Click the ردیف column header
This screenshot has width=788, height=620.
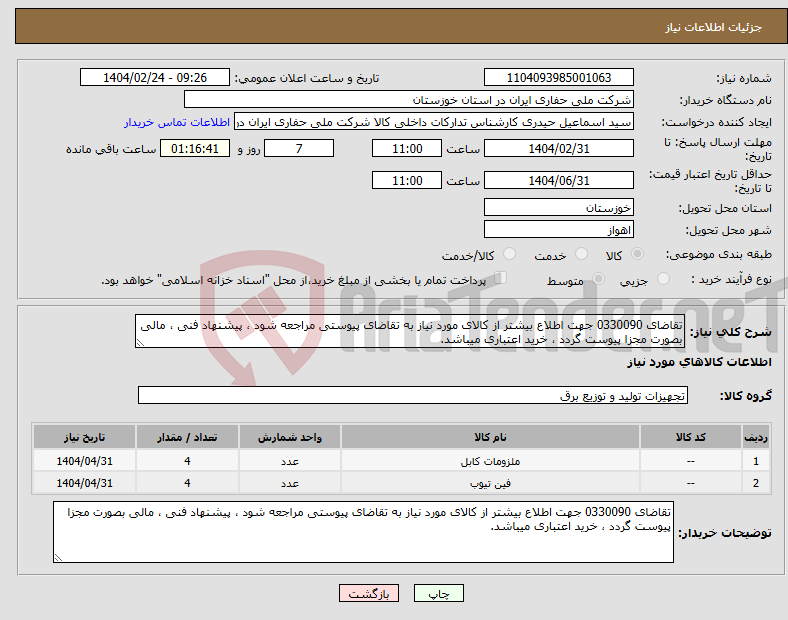tap(756, 437)
